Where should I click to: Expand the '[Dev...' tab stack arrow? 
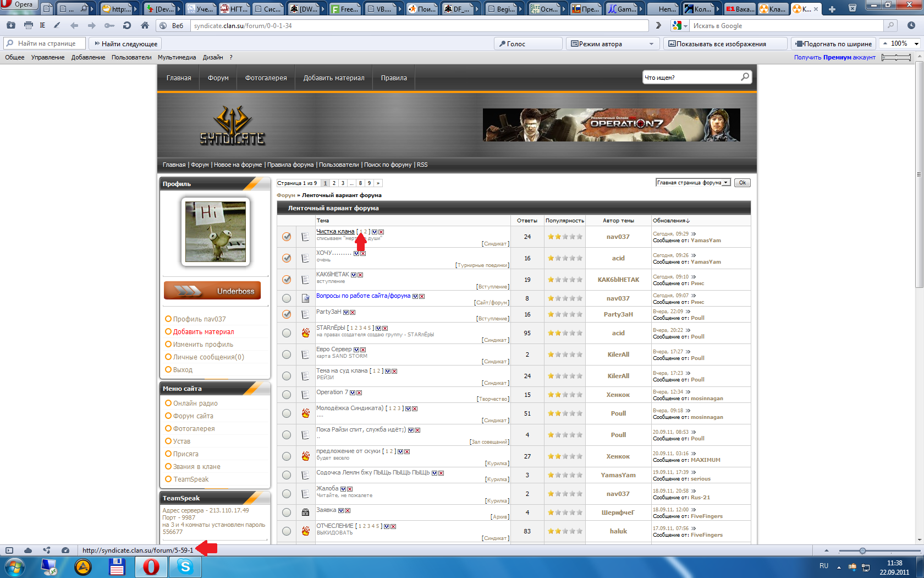point(178,9)
